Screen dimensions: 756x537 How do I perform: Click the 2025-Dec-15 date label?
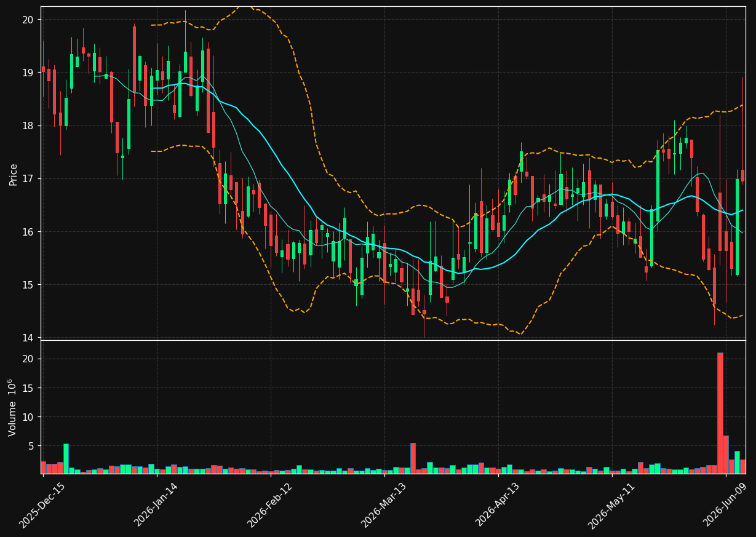[x=42, y=505]
